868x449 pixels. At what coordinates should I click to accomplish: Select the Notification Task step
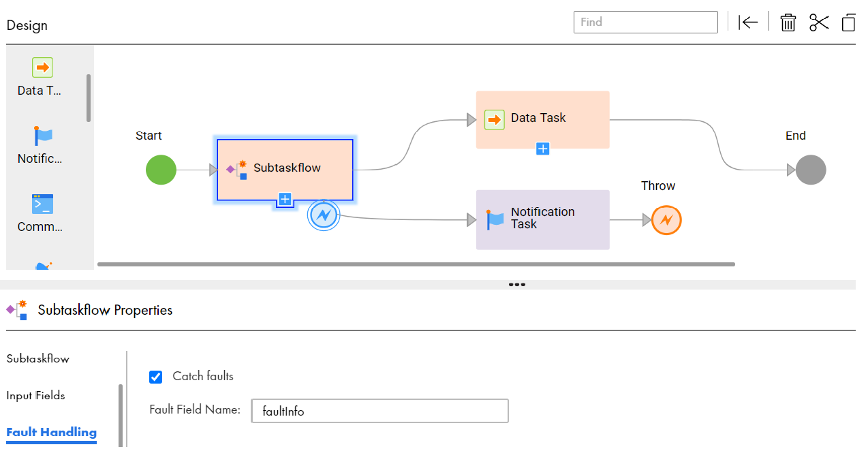click(542, 219)
